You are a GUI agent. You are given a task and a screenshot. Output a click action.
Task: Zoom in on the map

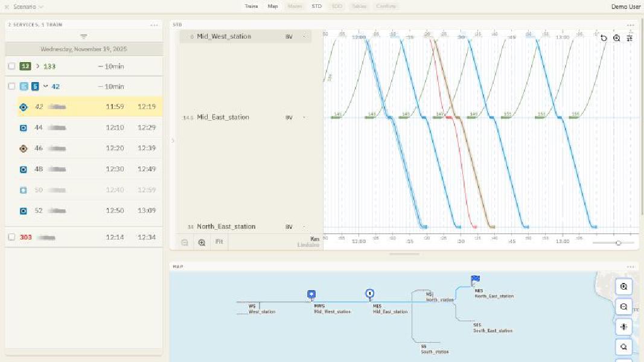click(x=623, y=287)
